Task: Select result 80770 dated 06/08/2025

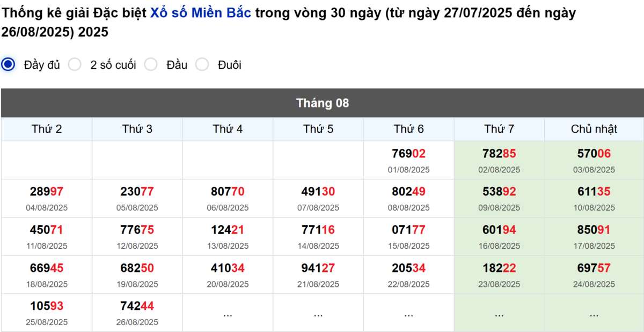Action: point(228,192)
